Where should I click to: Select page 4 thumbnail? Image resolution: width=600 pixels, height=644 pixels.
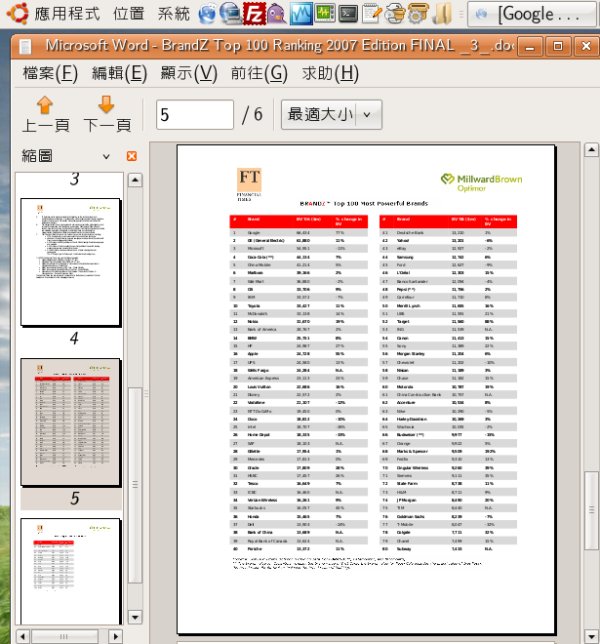coord(71,262)
